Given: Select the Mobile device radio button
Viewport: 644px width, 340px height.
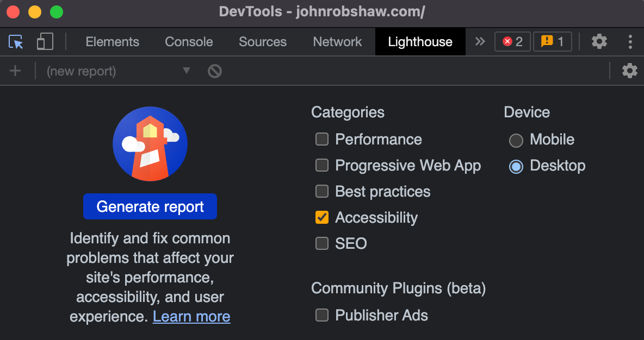Looking at the screenshot, I should [x=516, y=140].
